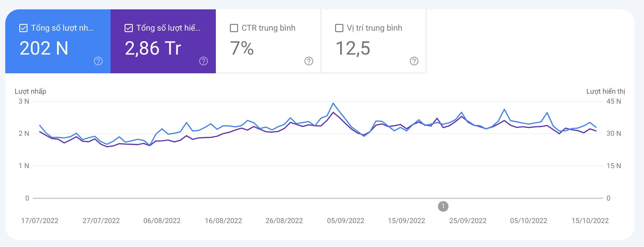Click the 17/07/2022 date axis label
This screenshot has height=247, width=644.
point(40,221)
